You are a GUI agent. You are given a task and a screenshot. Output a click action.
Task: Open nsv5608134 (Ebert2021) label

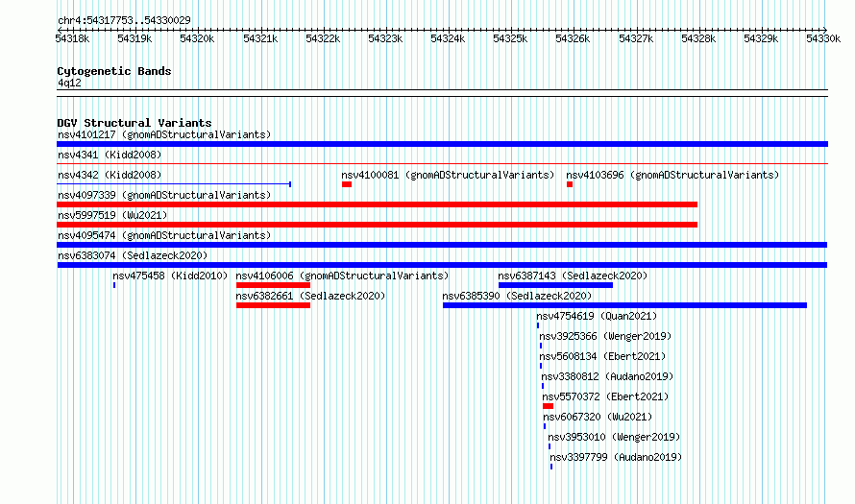coord(602,356)
